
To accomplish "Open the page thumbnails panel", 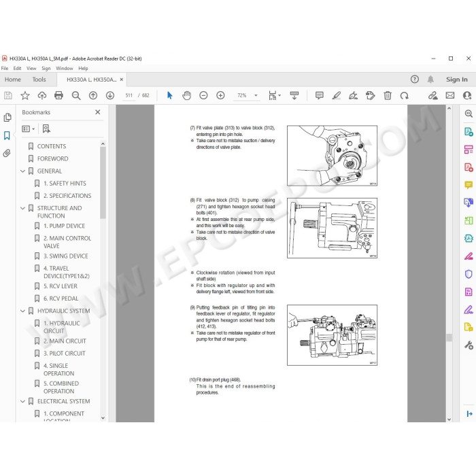I will tap(7, 118).
